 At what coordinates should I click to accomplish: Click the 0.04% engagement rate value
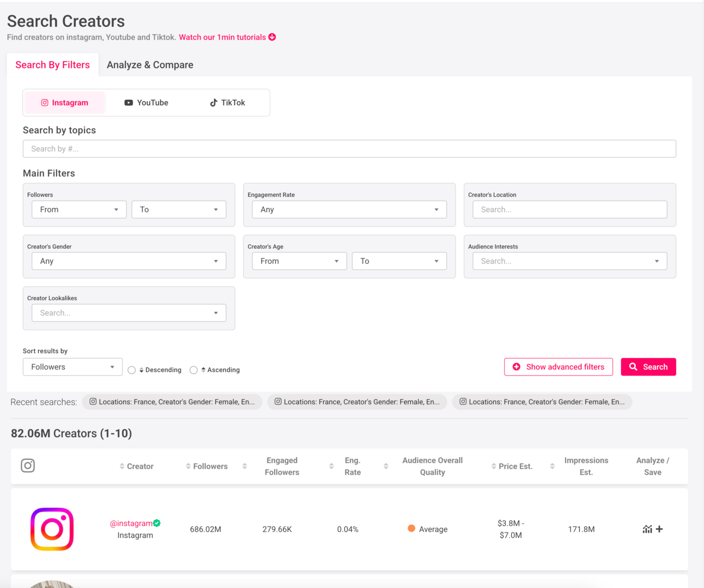click(348, 529)
